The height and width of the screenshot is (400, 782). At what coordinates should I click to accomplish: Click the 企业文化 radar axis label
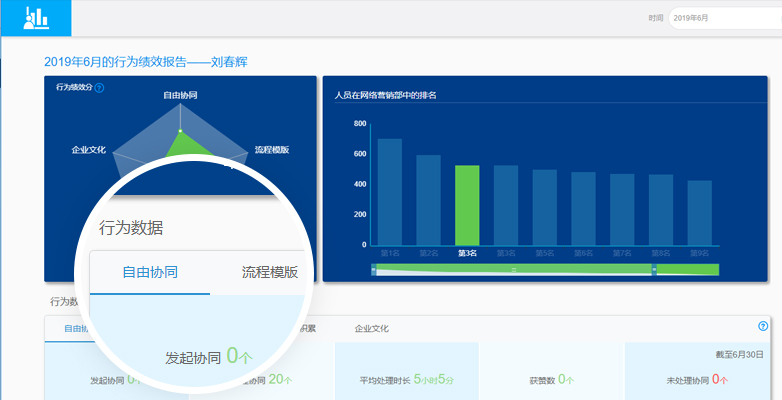coord(89,149)
